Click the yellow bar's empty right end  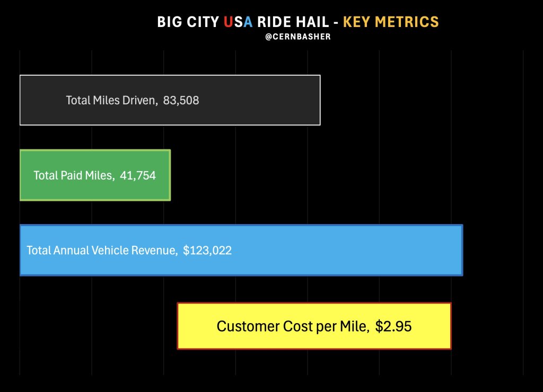(x=434, y=326)
